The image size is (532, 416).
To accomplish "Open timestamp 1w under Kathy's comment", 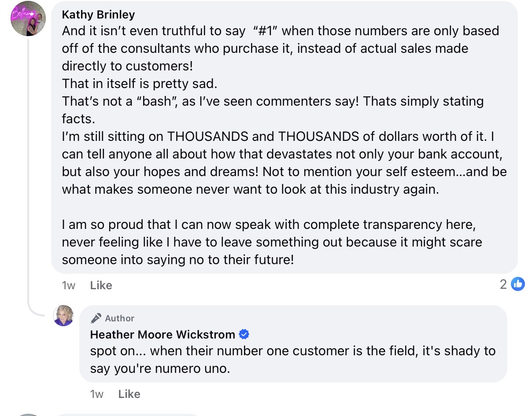I will (68, 285).
